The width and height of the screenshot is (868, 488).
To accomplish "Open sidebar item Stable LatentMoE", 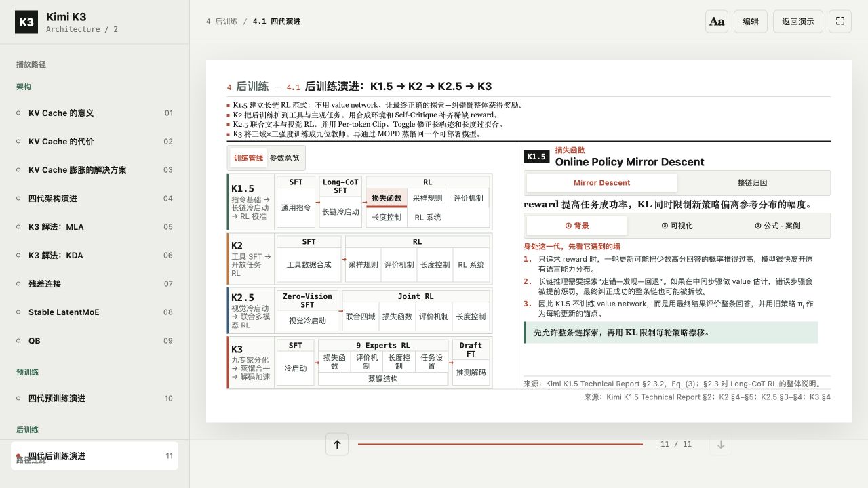I will (94, 312).
